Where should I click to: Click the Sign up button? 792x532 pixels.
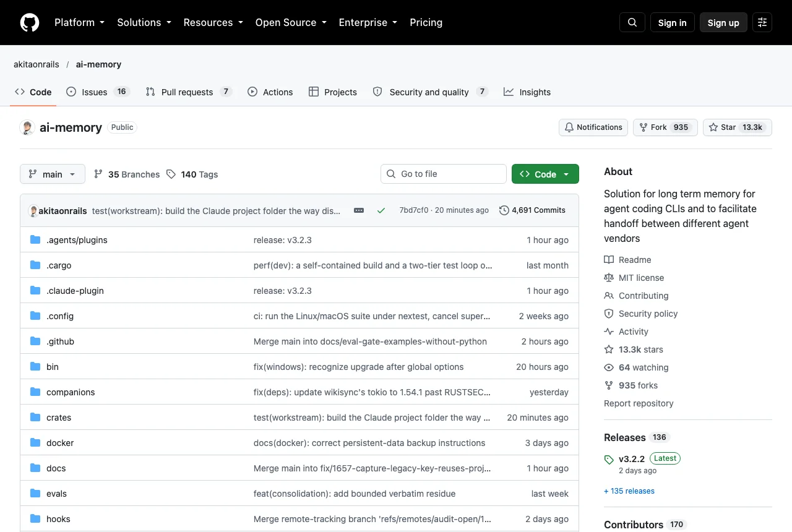click(723, 22)
